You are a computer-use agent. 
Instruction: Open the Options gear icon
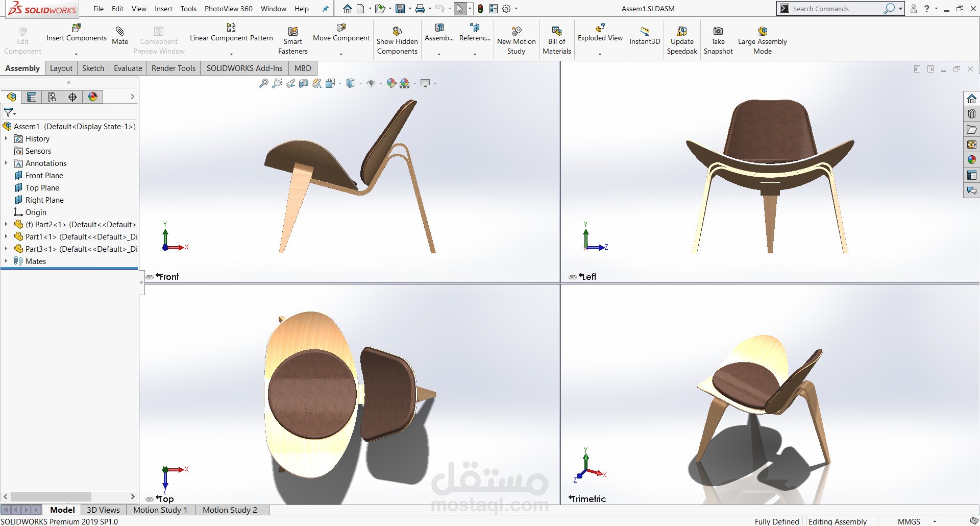click(x=506, y=9)
